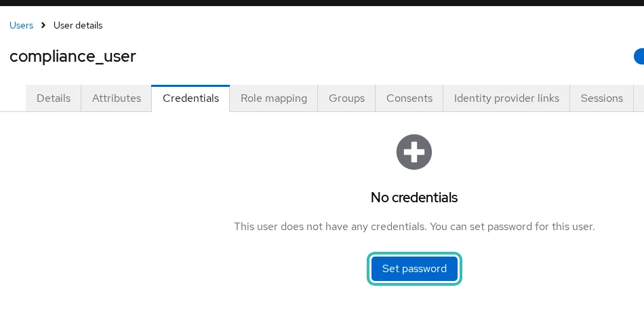644x319 pixels.
Task: Switch to the Attributes tab
Action: click(x=116, y=98)
